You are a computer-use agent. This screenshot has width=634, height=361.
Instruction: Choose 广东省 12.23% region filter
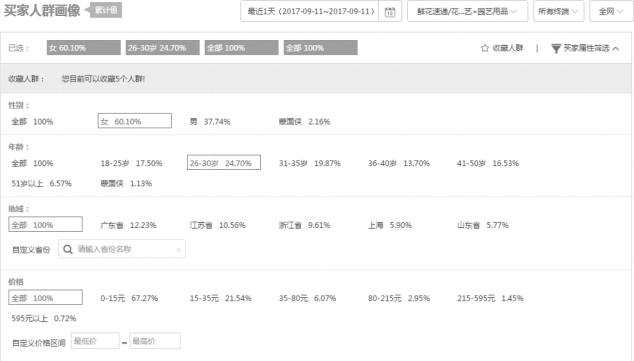pyautogui.click(x=128, y=225)
